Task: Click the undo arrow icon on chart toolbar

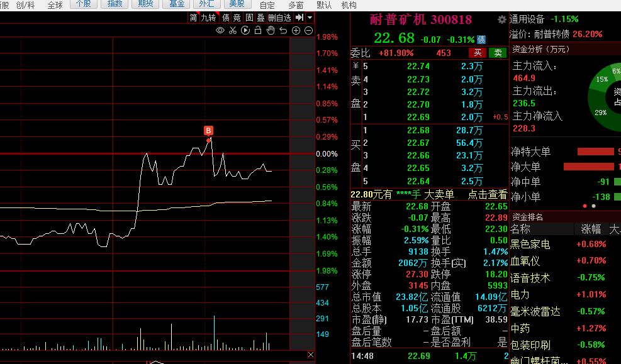Action: [283, 31]
